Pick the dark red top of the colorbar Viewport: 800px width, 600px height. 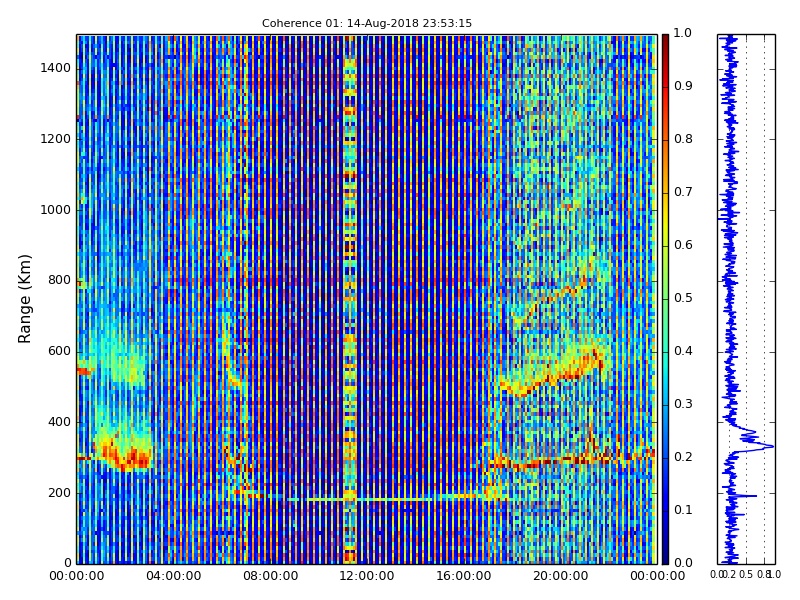click(665, 41)
